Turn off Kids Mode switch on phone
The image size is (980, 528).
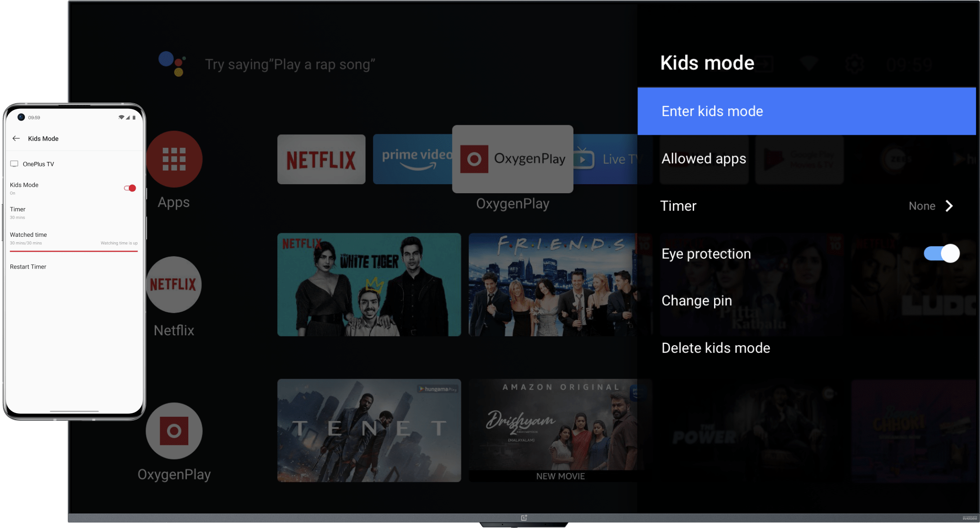[130, 188]
